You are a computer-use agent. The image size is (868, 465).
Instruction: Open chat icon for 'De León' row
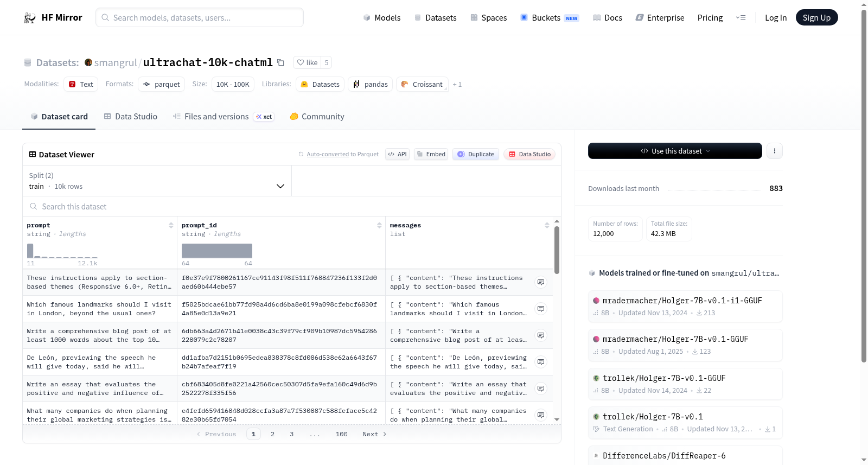[541, 362]
